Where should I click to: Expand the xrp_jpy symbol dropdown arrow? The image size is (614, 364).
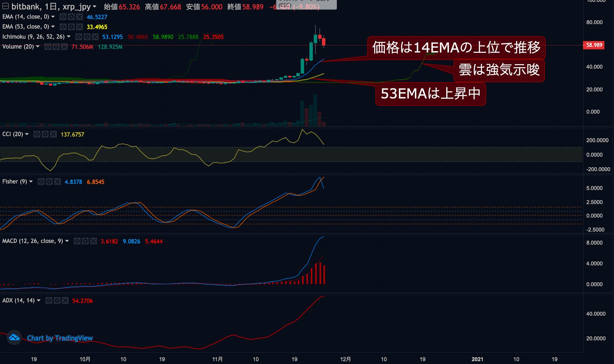(94, 7)
